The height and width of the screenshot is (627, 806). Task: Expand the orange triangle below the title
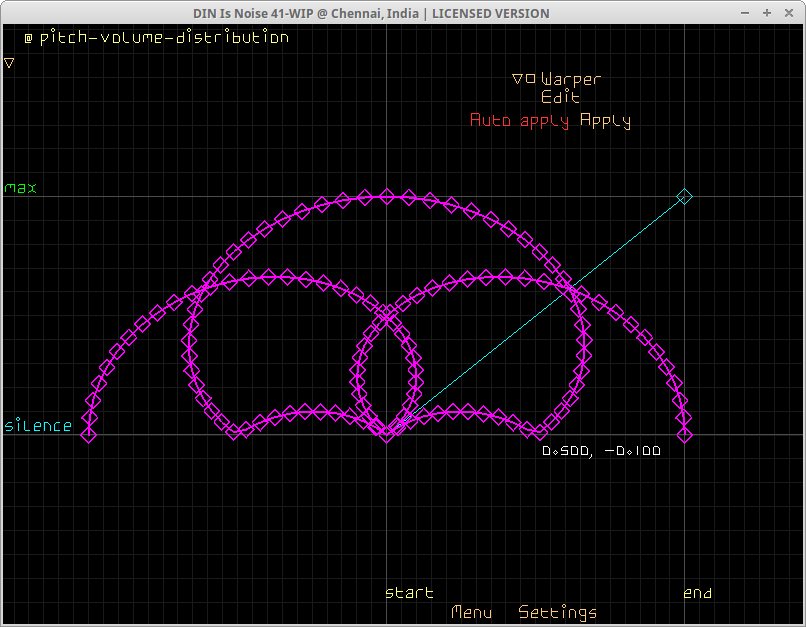click(9, 62)
